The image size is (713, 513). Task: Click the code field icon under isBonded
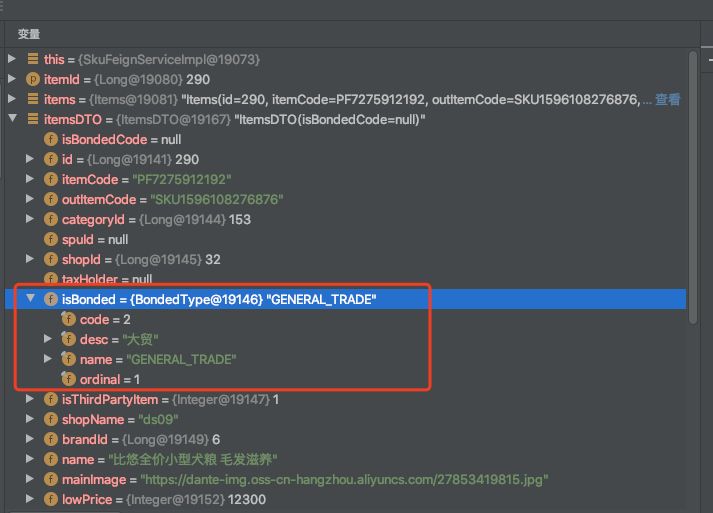pos(69,319)
